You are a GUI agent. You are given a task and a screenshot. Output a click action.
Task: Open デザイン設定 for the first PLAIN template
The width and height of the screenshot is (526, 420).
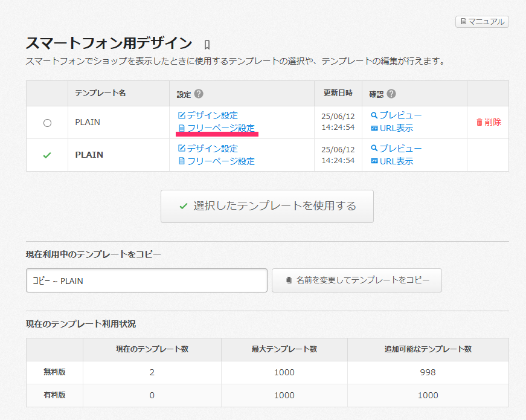point(212,115)
